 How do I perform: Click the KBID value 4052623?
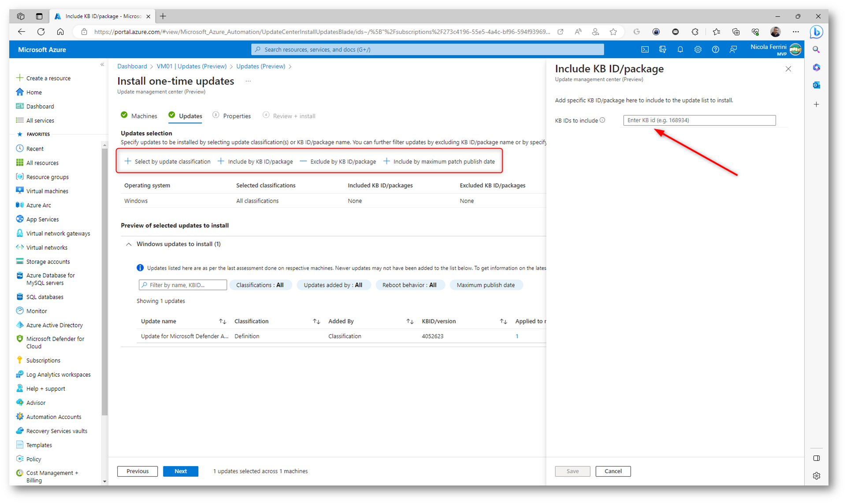(433, 336)
